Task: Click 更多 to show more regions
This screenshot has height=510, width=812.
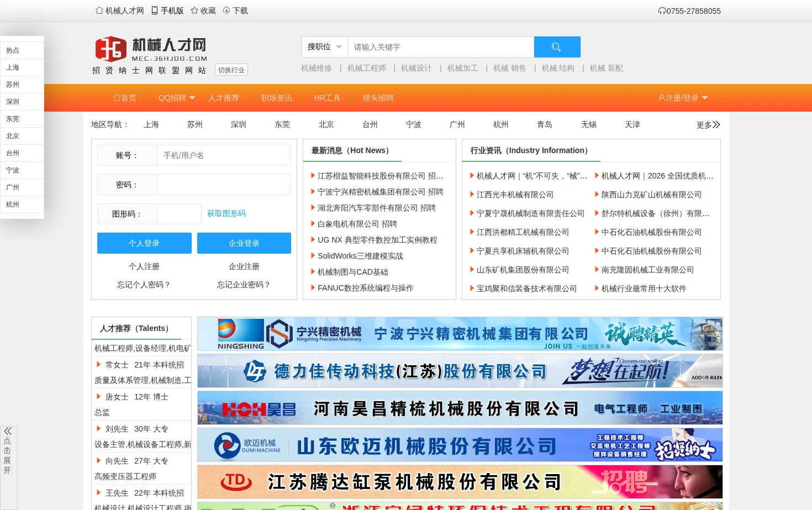Action: coord(708,125)
